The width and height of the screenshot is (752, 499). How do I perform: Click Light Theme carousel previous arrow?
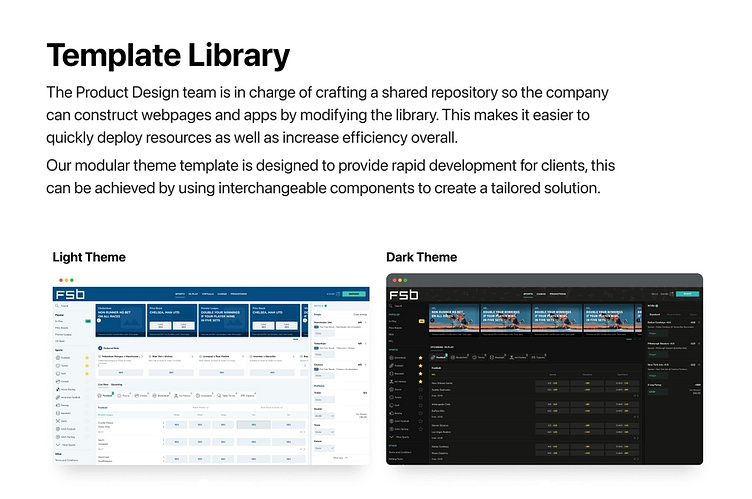click(x=99, y=320)
